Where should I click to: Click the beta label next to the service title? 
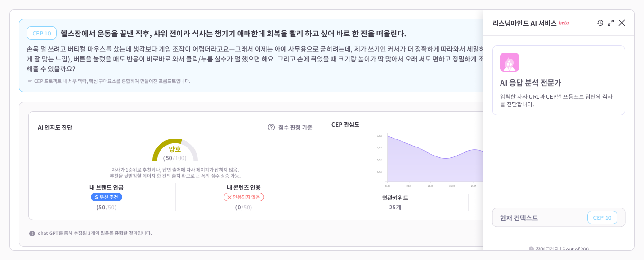[564, 22]
